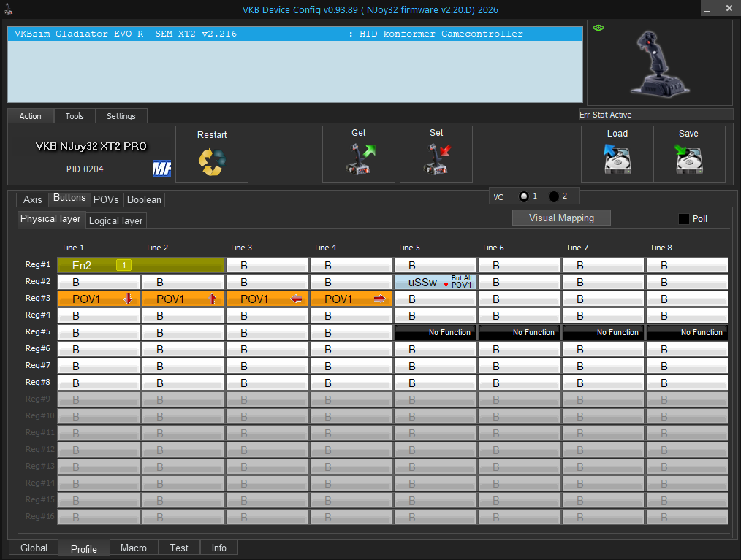Open the Logical layer tab
Image resolution: width=741 pixels, height=560 pixels.
115,220
